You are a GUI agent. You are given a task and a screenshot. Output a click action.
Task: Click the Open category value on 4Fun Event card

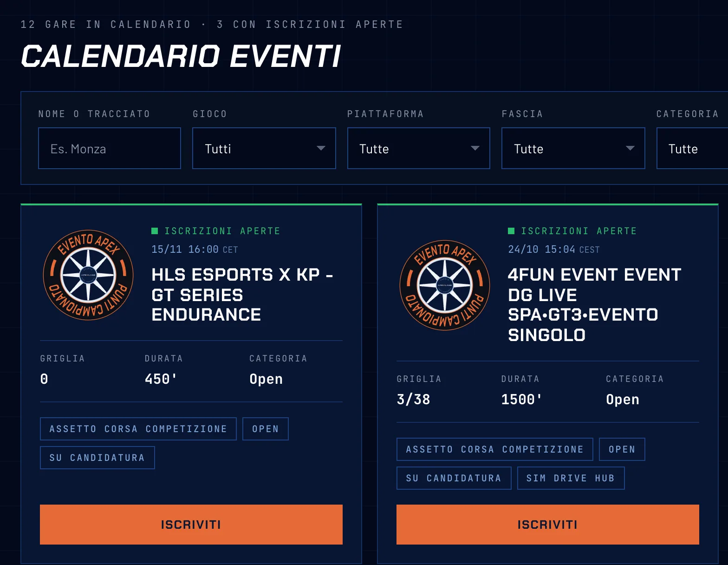tap(623, 400)
